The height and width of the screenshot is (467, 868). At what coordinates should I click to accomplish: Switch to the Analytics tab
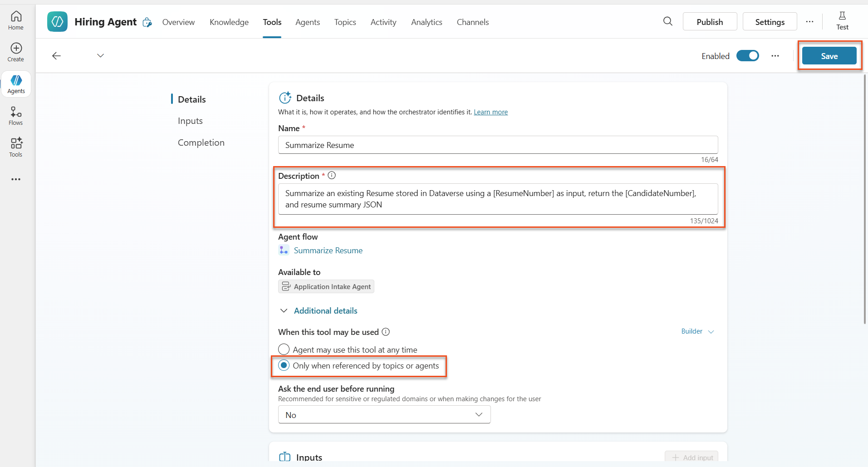click(427, 22)
